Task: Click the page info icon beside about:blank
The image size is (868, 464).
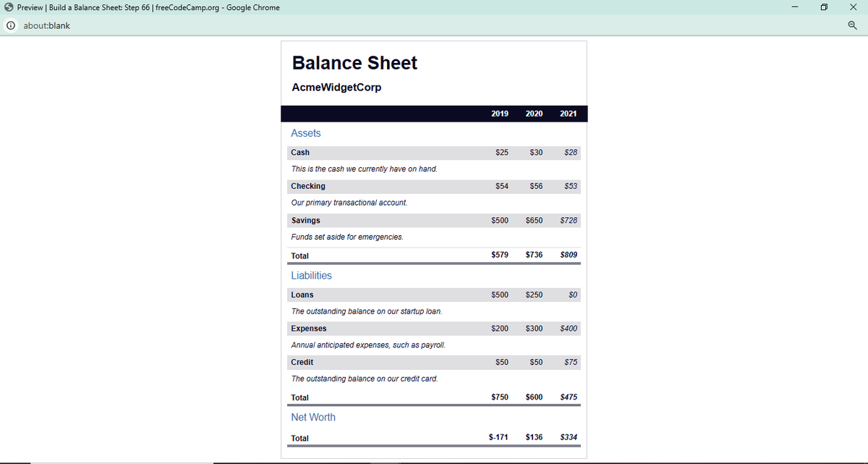Action: (11, 25)
